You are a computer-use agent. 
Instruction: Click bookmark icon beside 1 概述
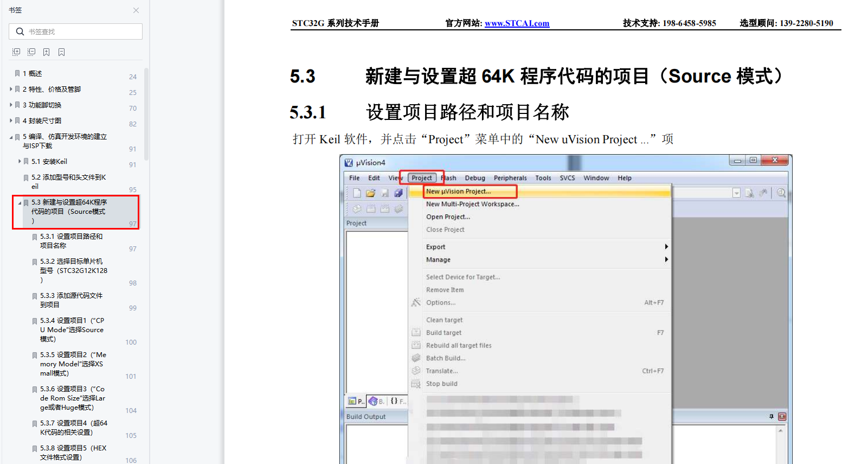pos(17,73)
